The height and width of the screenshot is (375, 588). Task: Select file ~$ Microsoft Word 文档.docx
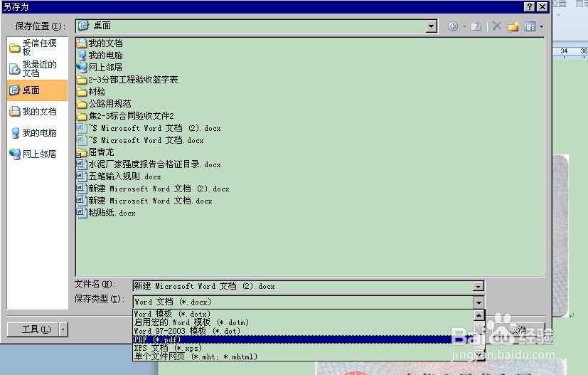(x=141, y=140)
